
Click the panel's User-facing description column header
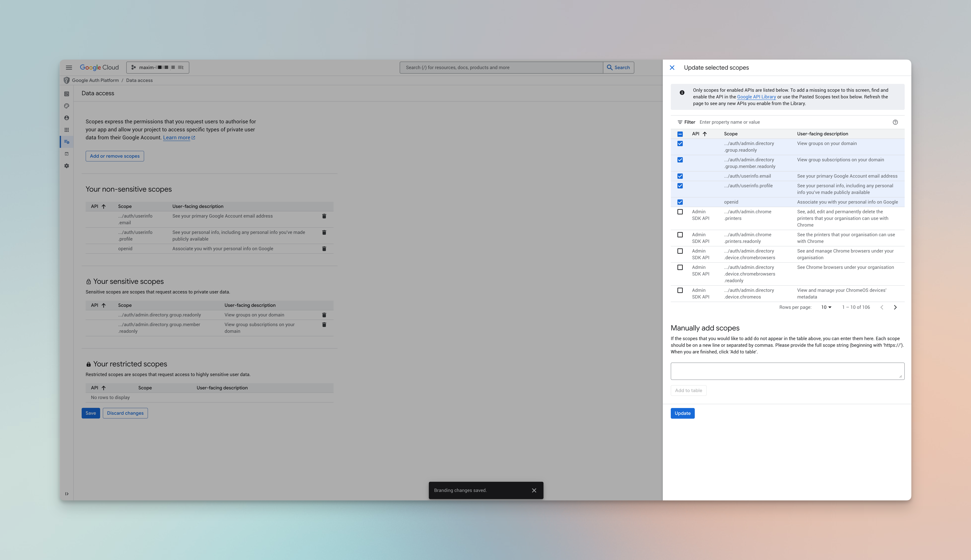click(x=822, y=134)
